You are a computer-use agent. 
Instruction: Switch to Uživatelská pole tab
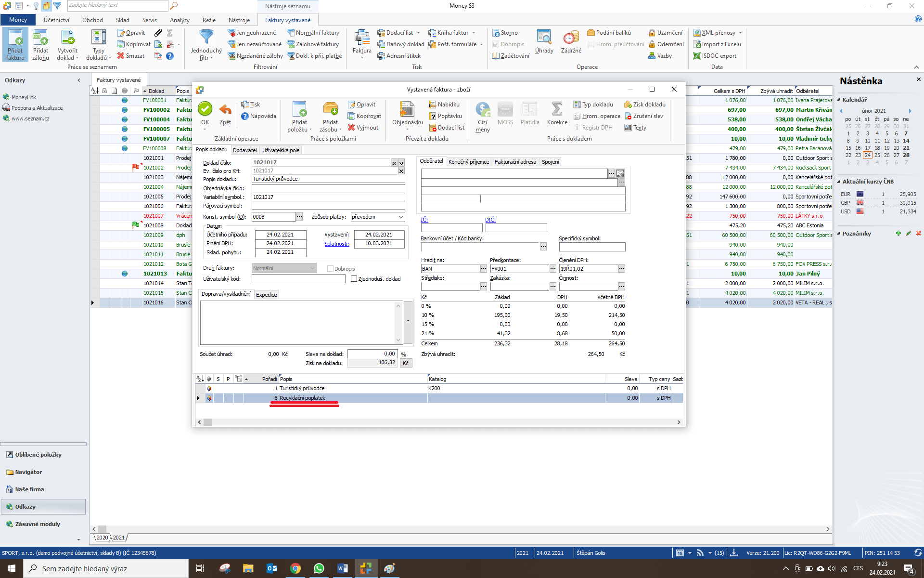click(281, 150)
